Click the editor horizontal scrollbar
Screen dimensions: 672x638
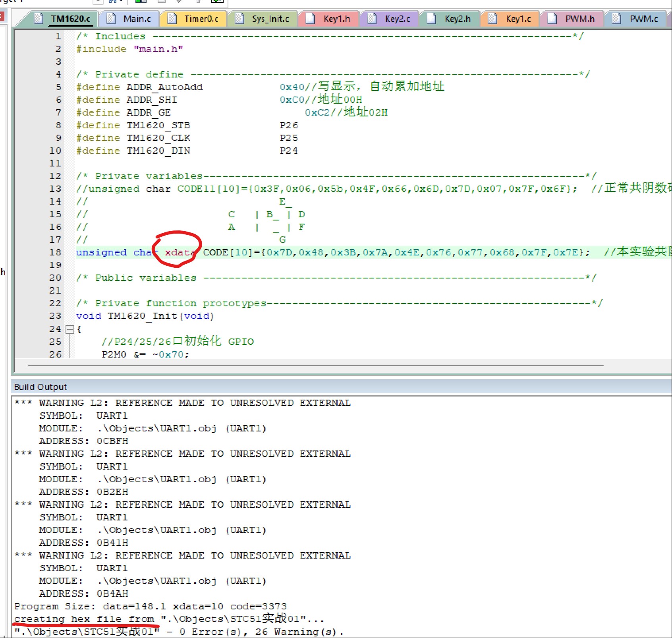click(316, 365)
